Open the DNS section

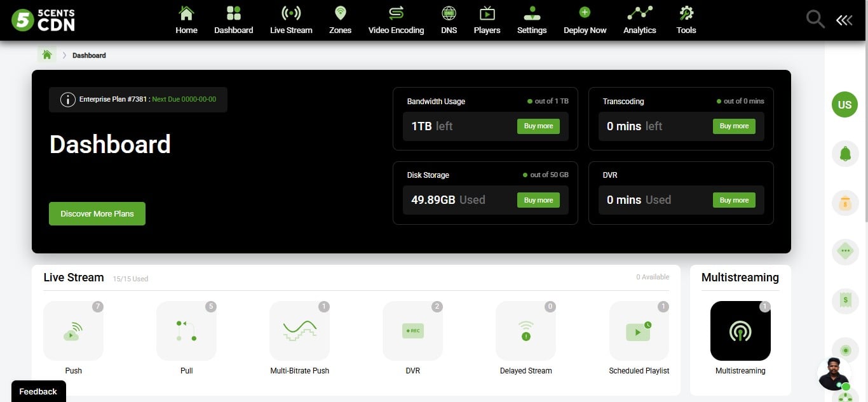tap(449, 20)
